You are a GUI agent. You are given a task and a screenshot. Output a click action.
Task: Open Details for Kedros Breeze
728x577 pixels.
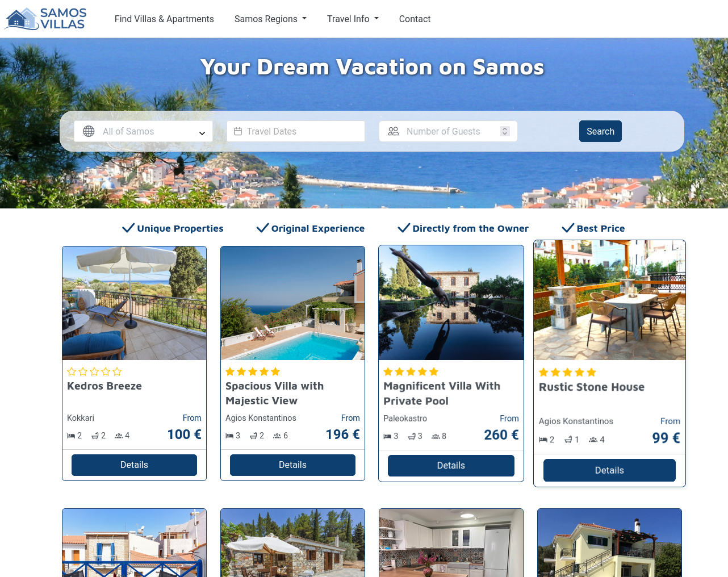(x=134, y=465)
